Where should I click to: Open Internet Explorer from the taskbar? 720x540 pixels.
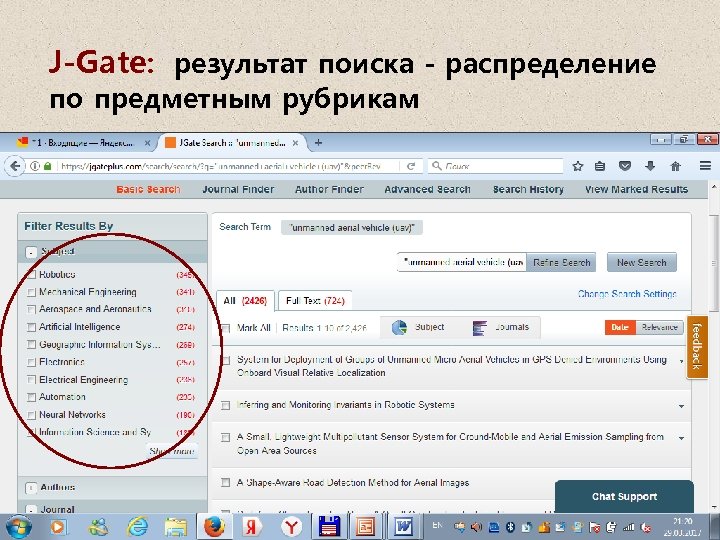(x=137, y=527)
